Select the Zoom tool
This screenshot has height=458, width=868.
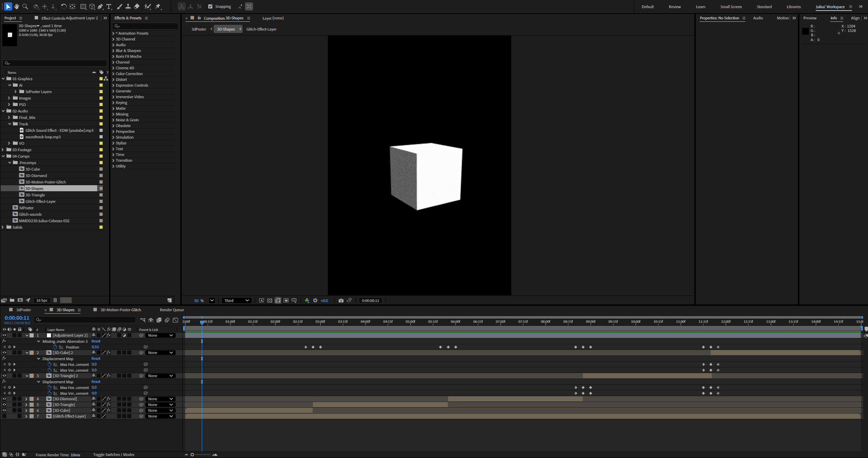pos(25,6)
